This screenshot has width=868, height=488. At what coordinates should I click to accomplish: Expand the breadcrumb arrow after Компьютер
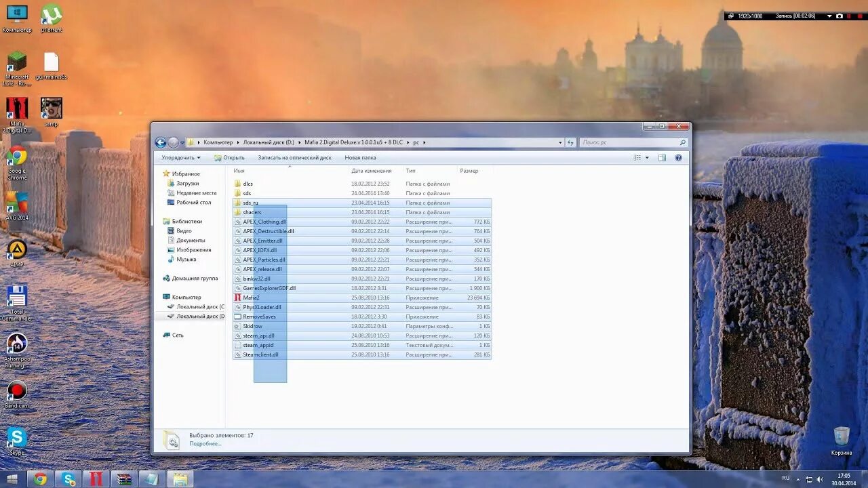[237, 142]
